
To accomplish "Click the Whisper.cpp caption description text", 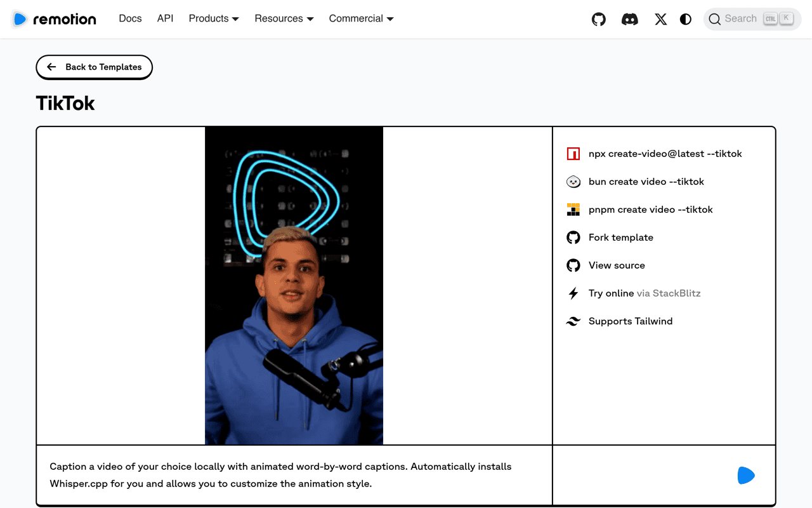I will (x=280, y=475).
